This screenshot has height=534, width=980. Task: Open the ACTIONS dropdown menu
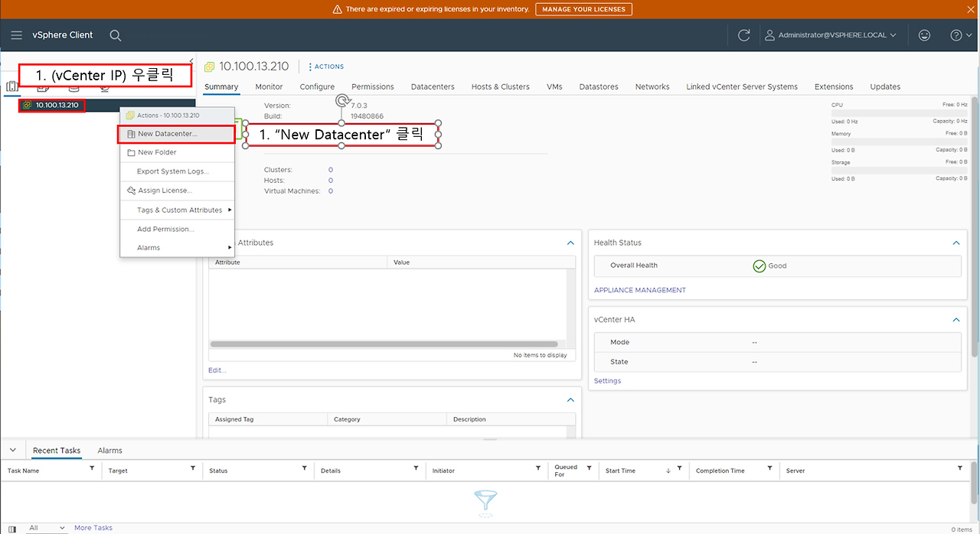(x=326, y=67)
